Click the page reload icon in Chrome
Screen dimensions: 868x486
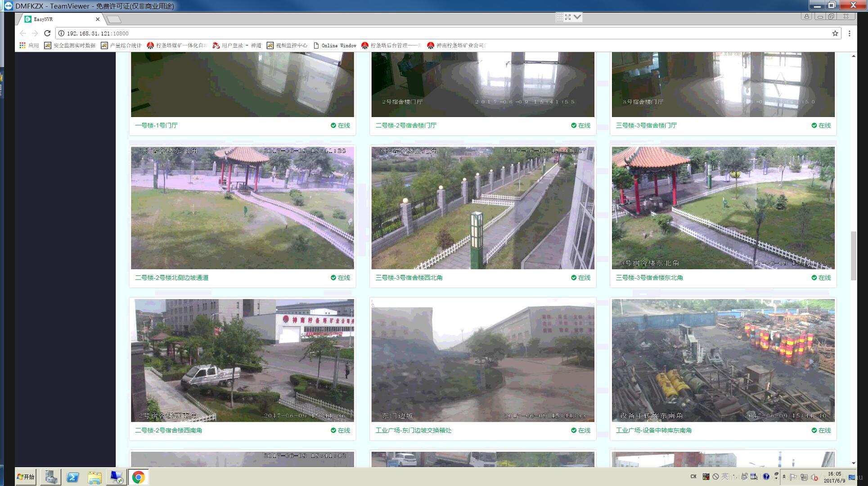[x=47, y=33]
